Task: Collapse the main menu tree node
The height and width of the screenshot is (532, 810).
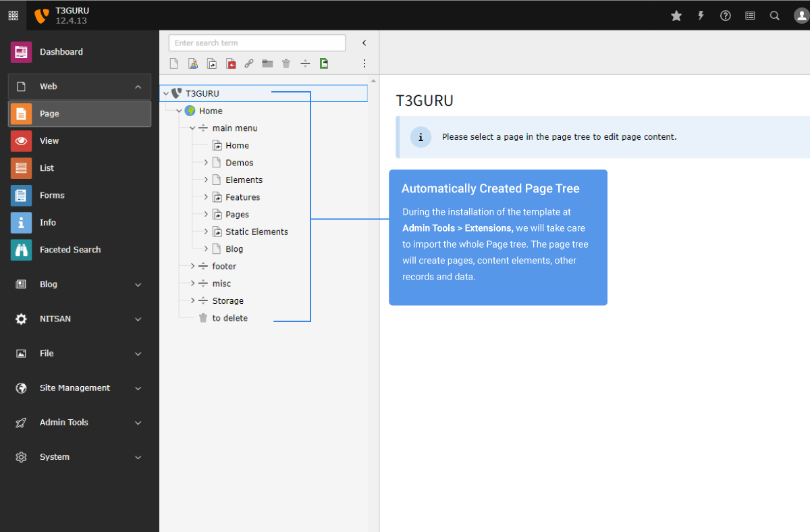Action: [x=192, y=128]
